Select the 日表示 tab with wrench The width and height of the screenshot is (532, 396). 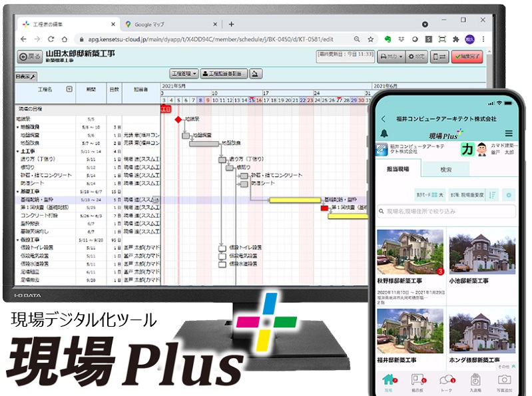(26, 77)
